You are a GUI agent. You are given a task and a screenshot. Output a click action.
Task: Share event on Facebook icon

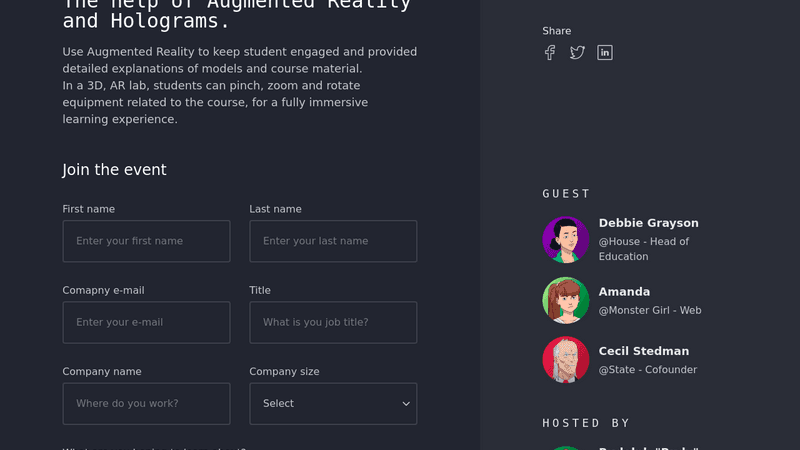(x=549, y=53)
